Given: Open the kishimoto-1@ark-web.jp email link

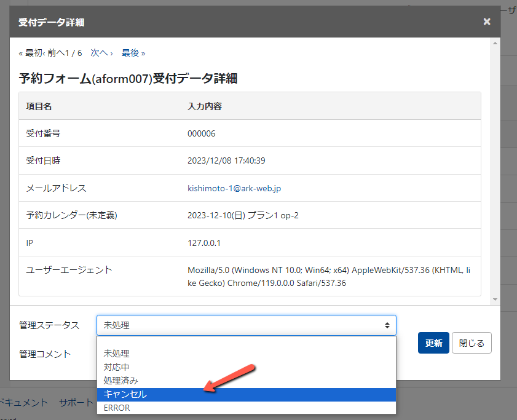Looking at the screenshot, I should pyautogui.click(x=234, y=188).
